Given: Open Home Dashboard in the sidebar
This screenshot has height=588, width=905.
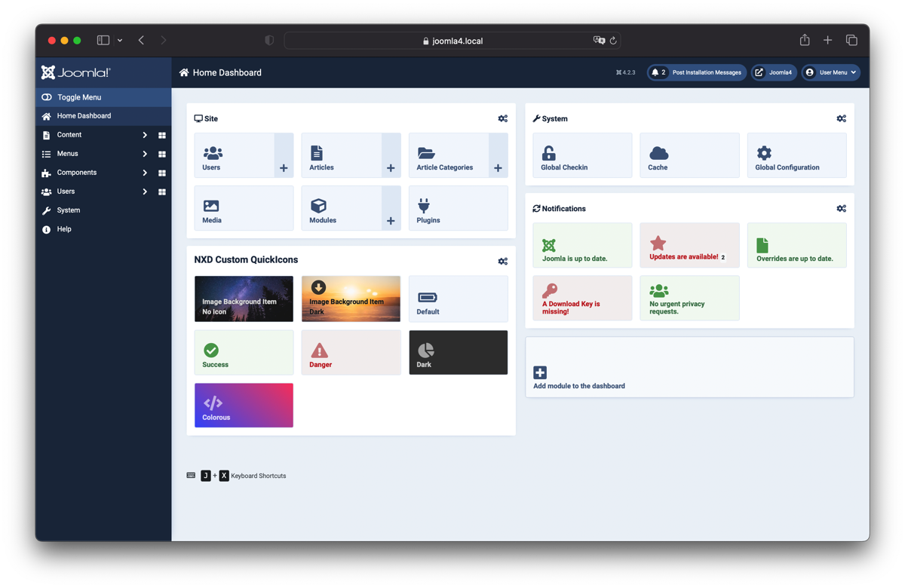Looking at the screenshot, I should click(x=103, y=116).
